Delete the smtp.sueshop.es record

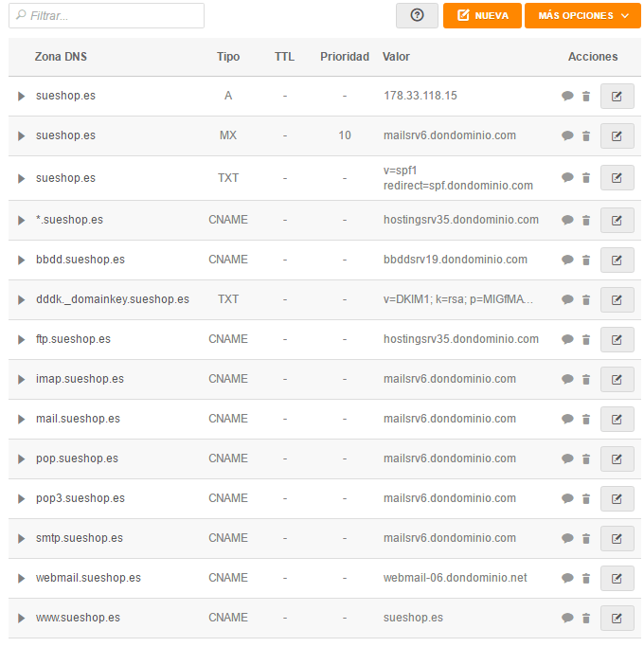pos(586,539)
